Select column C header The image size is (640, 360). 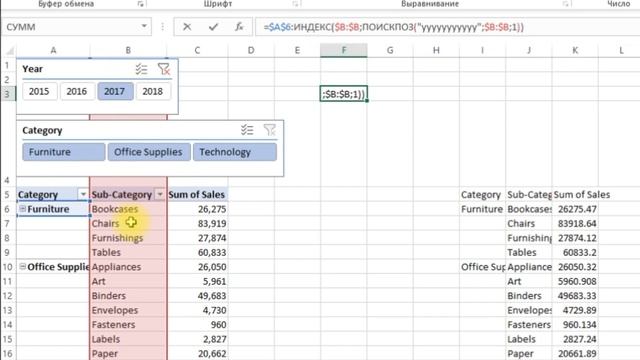(x=198, y=51)
